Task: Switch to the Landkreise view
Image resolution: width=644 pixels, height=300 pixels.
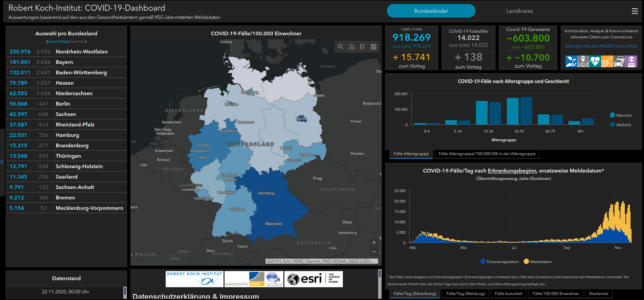Action: [519, 11]
